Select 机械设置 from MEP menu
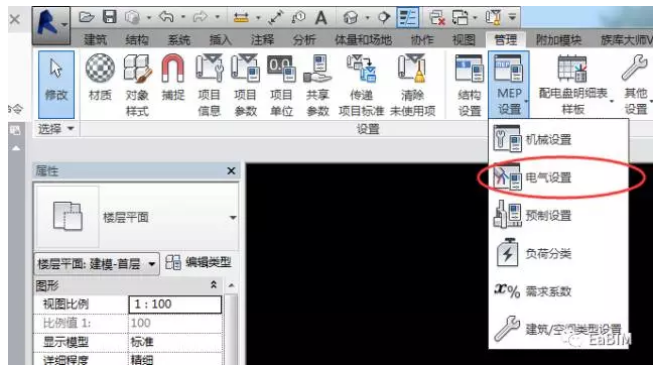The width and height of the screenshot is (657, 367). (x=559, y=140)
